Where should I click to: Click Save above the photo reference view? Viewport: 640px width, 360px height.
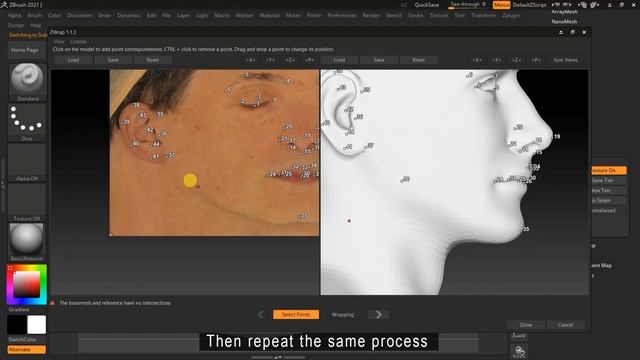click(x=113, y=60)
